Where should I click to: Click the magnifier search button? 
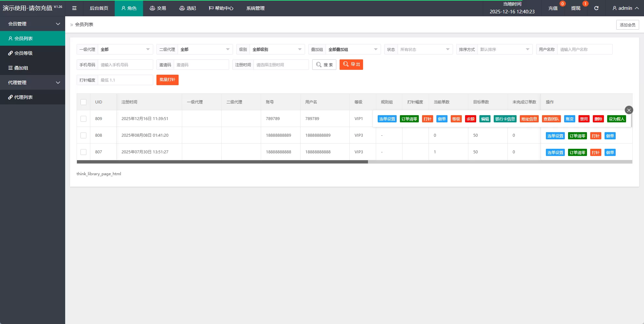pos(324,65)
